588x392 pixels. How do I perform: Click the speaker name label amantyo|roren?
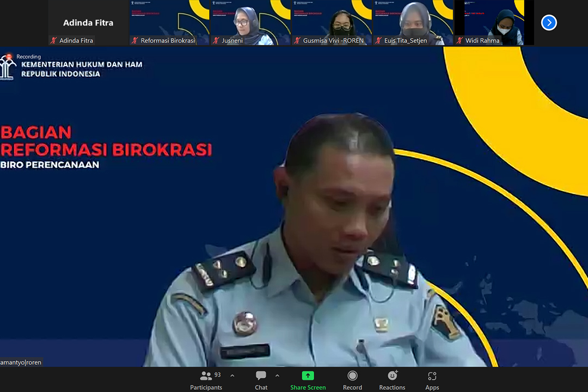21,362
